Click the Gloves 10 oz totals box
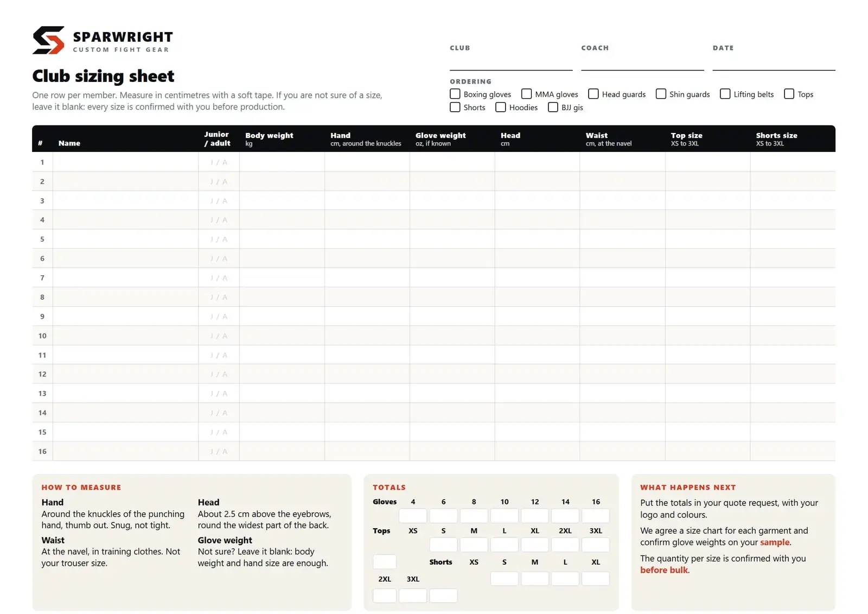The image size is (868, 614). pyautogui.click(x=505, y=516)
